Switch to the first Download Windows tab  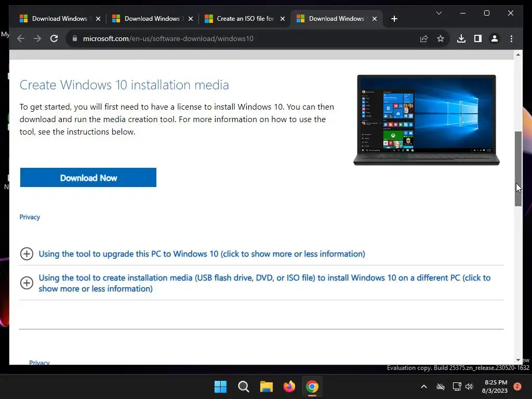tap(60, 19)
